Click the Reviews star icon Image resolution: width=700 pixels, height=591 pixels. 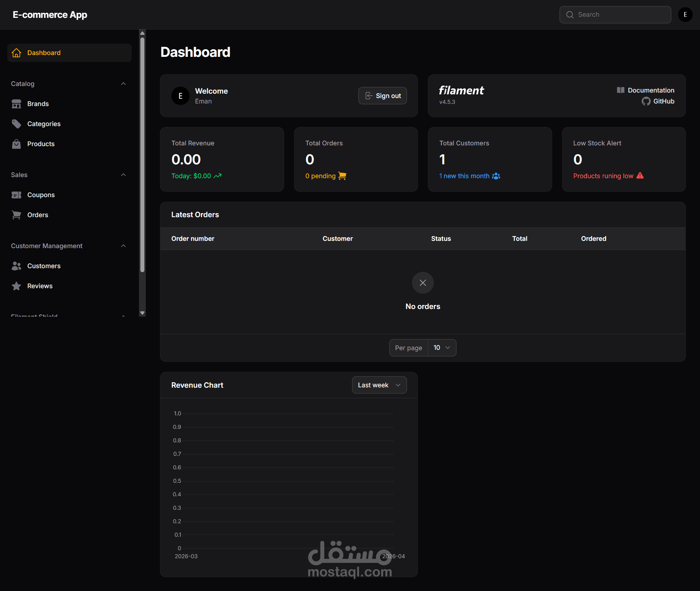pos(16,286)
